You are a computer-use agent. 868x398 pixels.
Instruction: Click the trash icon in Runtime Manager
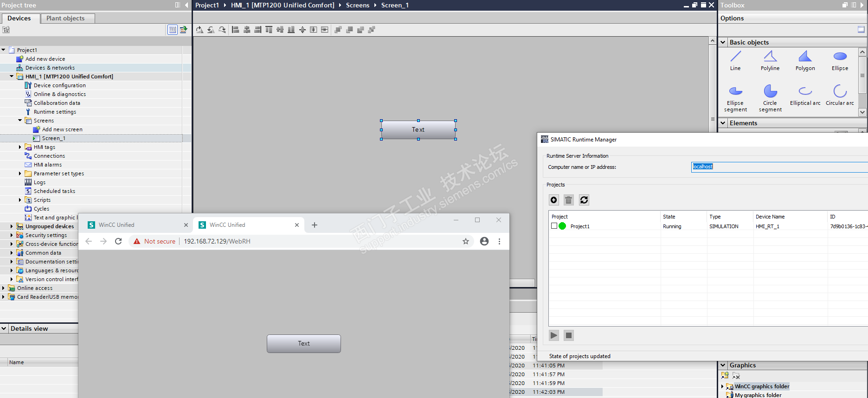click(x=569, y=200)
